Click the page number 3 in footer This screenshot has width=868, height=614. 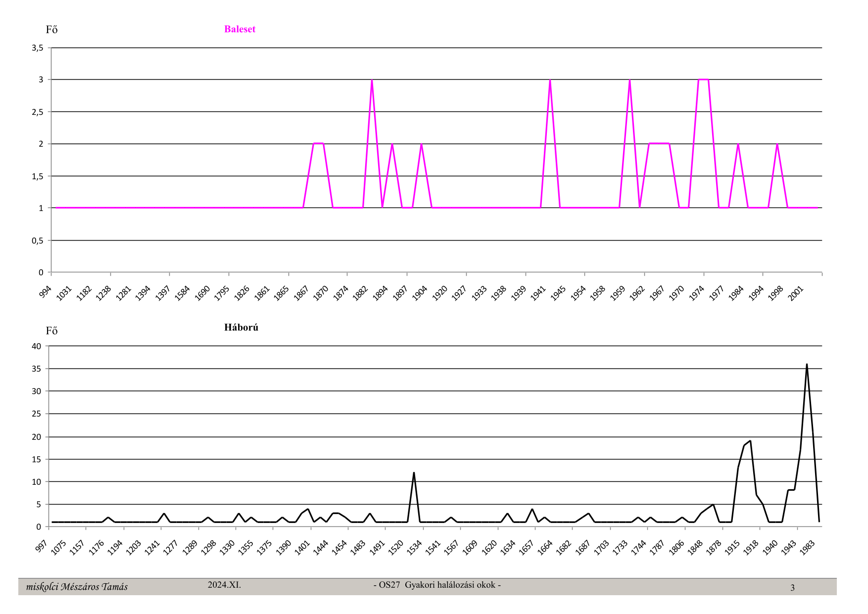(x=792, y=588)
